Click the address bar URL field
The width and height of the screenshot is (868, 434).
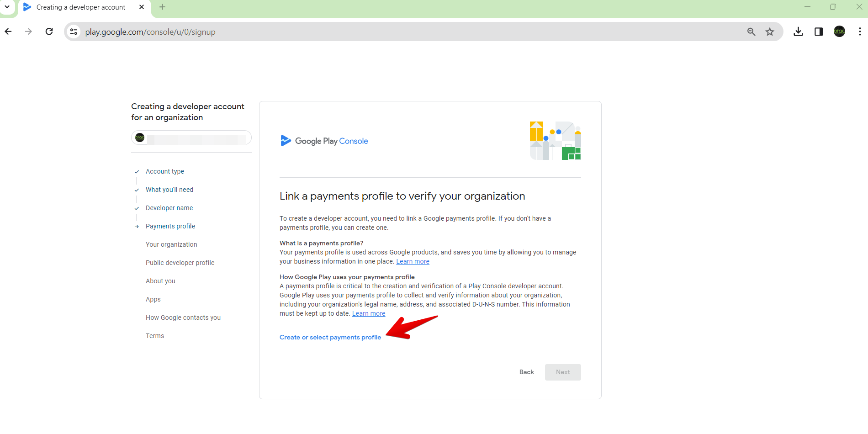[x=365, y=32]
